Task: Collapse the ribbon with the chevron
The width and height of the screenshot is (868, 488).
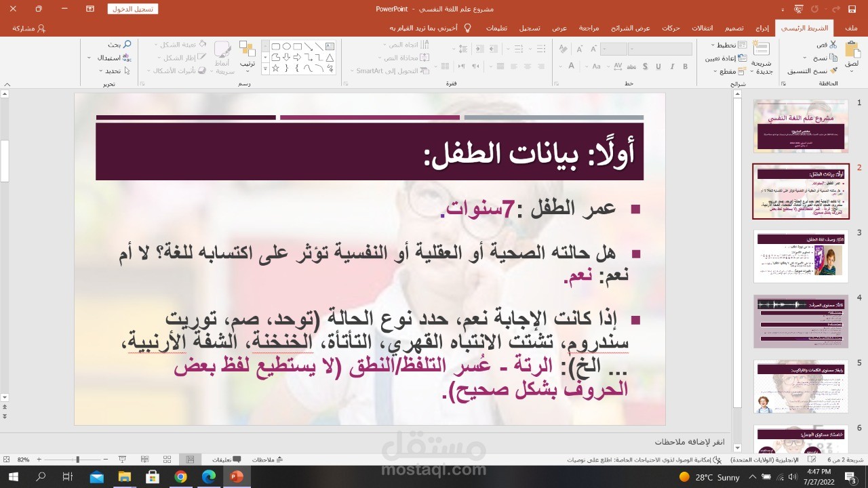Action: [x=7, y=84]
